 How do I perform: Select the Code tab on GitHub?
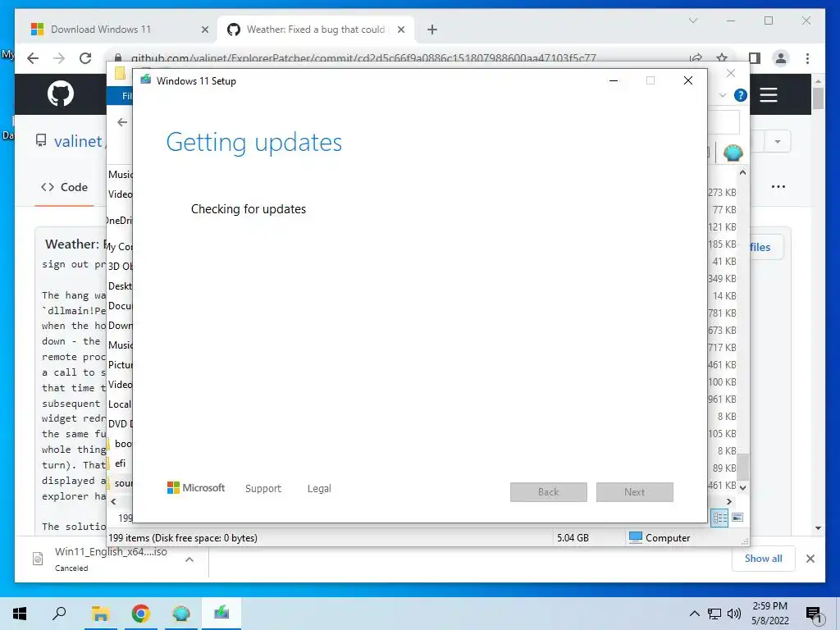click(64, 187)
